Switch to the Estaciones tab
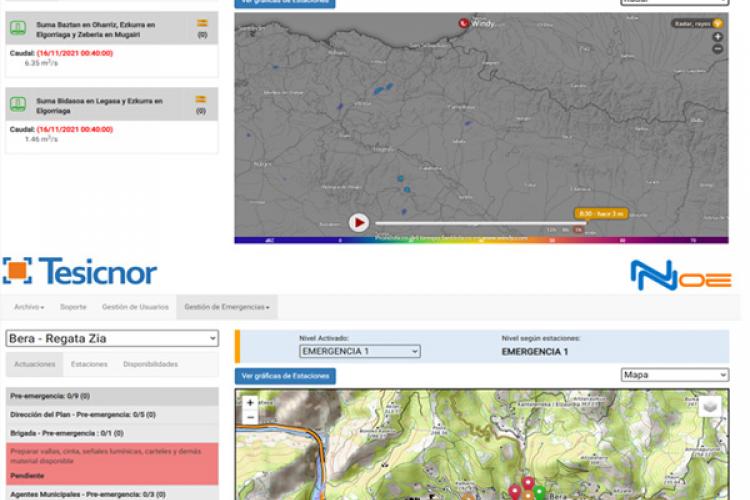 pyautogui.click(x=89, y=364)
